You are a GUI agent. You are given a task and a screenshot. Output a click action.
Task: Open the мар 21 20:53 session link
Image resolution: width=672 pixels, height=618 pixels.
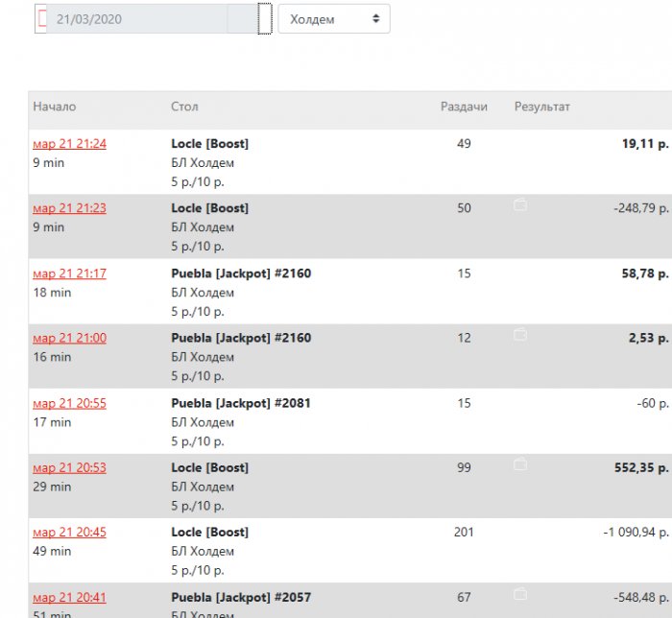click(x=69, y=467)
